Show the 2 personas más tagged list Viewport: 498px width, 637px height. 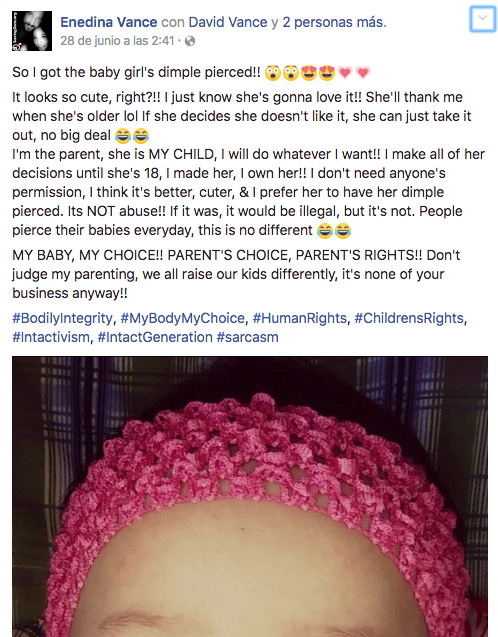click(334, 22)
